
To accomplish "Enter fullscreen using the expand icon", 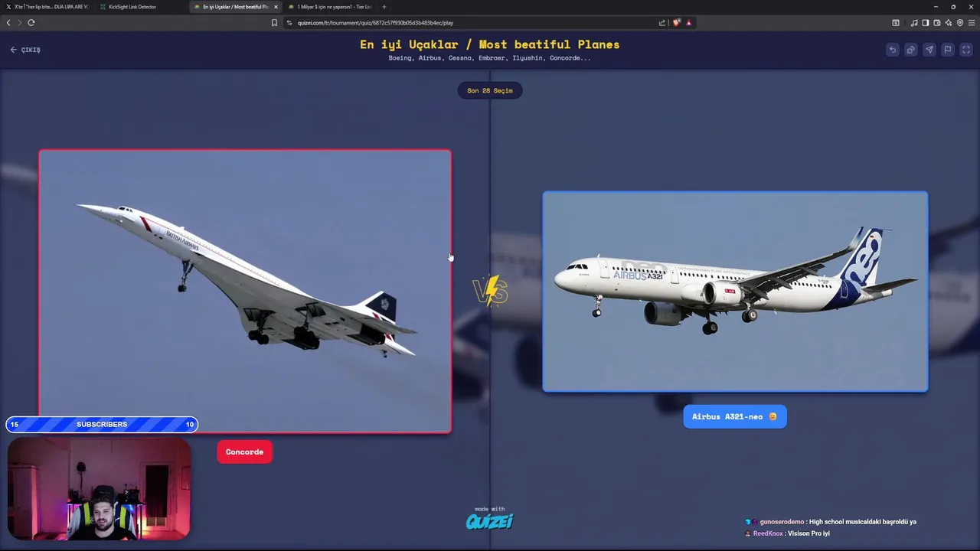I will (965, 50).
